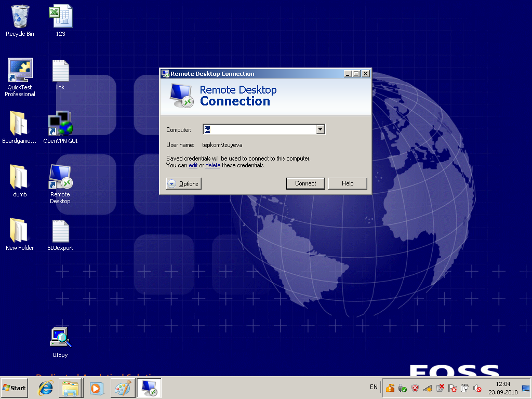The height and width of the screenshot is (399, 532).
Task: Open Paint from the taskbar
Action: 123,388
